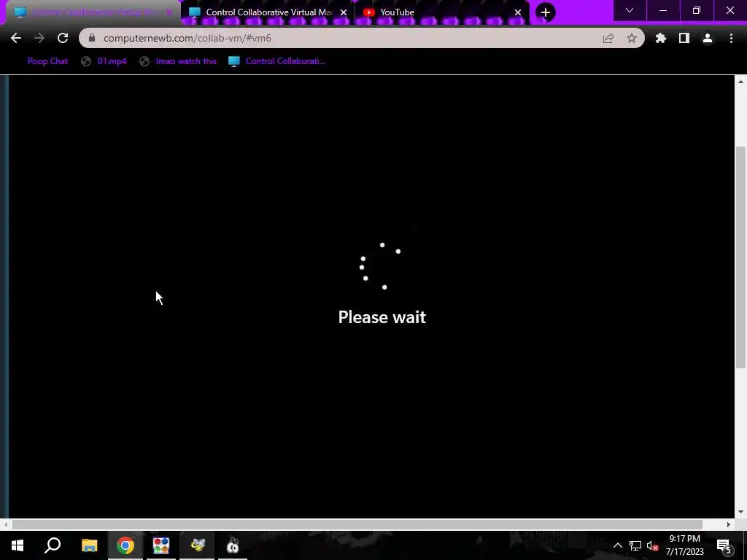
Task: Click the horizontal scrollbar right arrow
Action: tap(729, 524)
